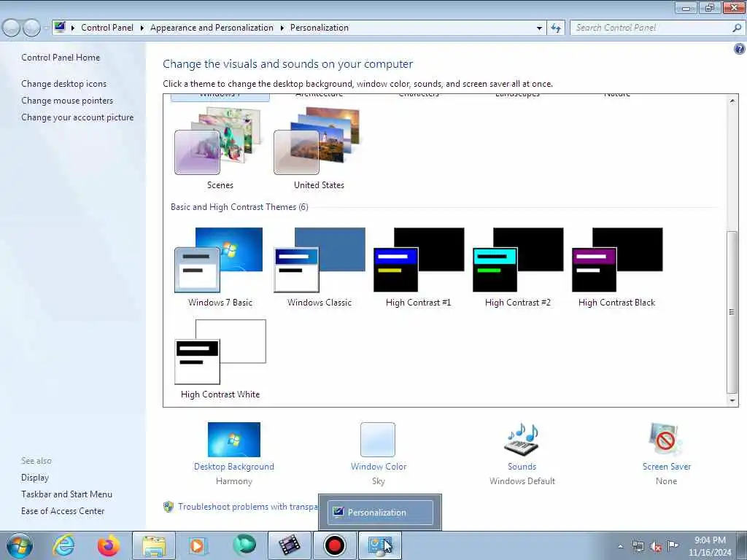Go to Control Panel Home

pos(61,58)
